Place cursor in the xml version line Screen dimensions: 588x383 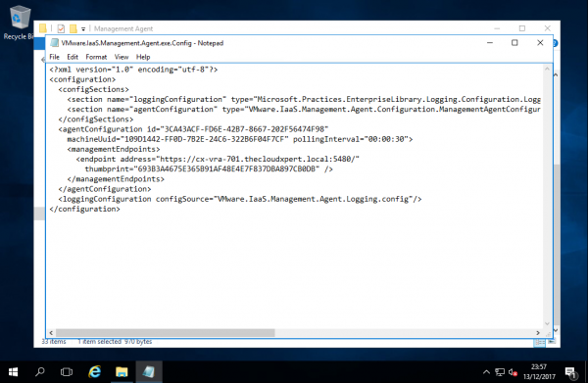(133, 70)
